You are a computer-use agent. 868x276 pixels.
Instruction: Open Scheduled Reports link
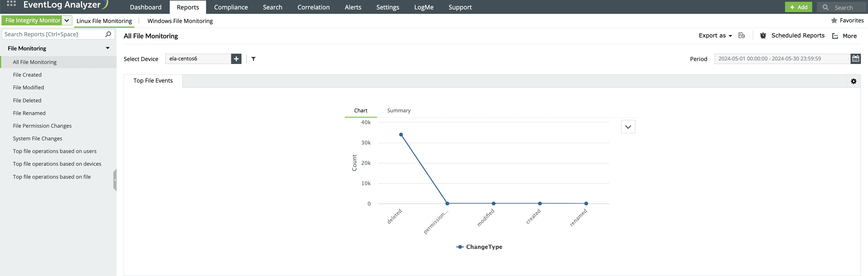point(797,36)
